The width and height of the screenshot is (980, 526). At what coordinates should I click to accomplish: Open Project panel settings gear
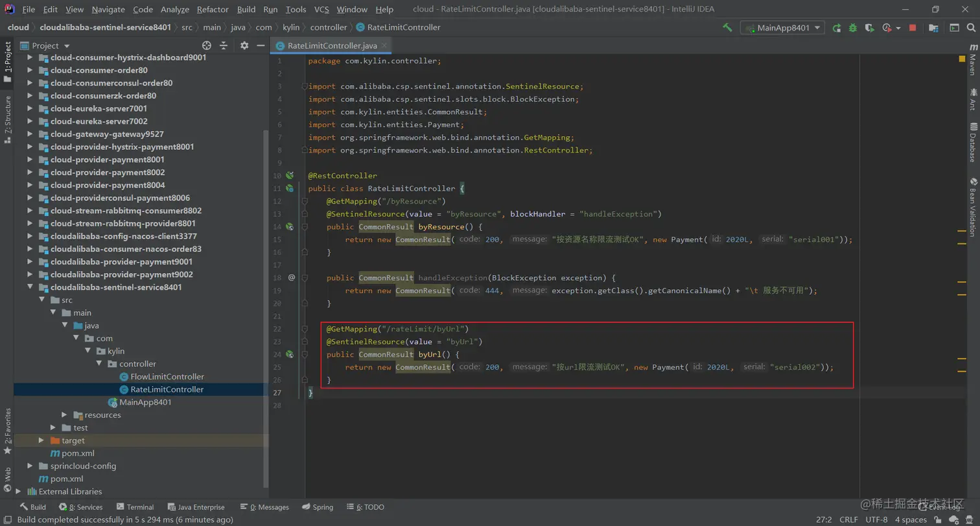pos(244,45)
